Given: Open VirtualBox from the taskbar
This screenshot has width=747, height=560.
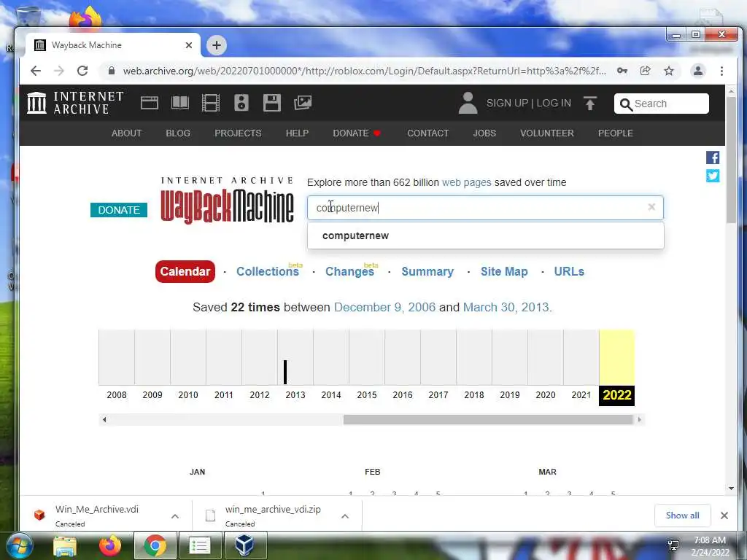Looking at the screenshot, I should click(245, 545).
